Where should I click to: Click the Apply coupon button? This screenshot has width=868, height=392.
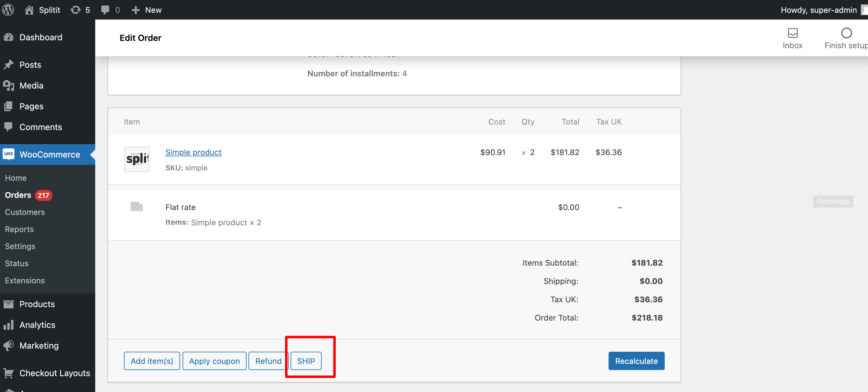point(214,361)
